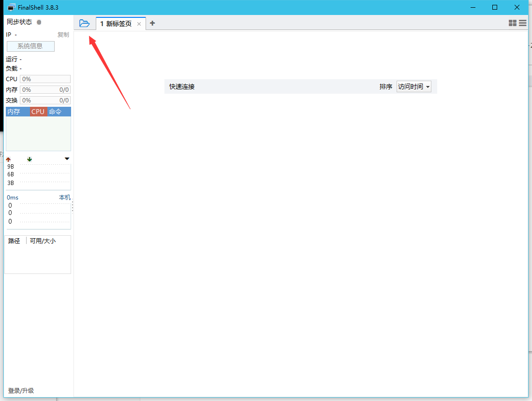
Task: Close the 新标签页 tab
Action: [x=139, y=24]
